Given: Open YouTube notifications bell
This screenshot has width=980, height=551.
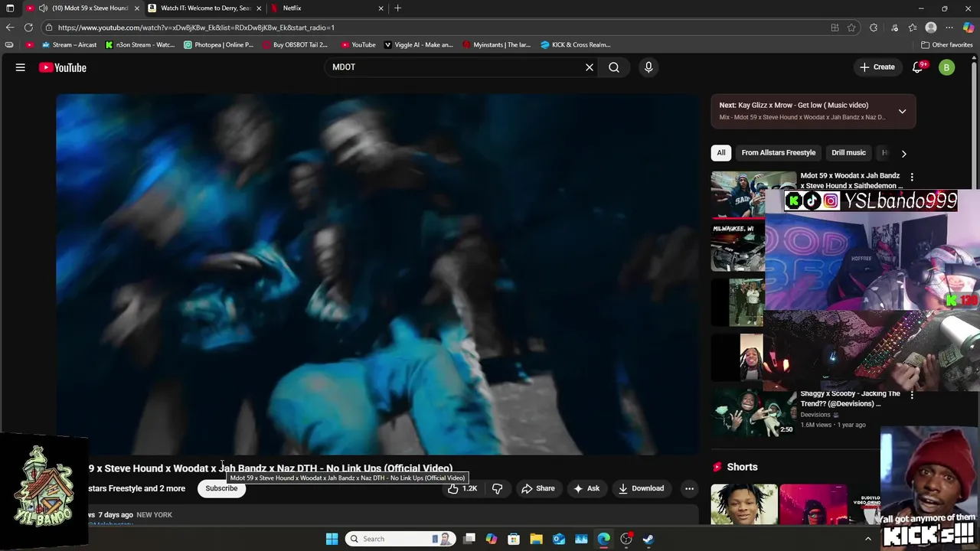Looking at the screenshot, I should [x=918, y=67].
